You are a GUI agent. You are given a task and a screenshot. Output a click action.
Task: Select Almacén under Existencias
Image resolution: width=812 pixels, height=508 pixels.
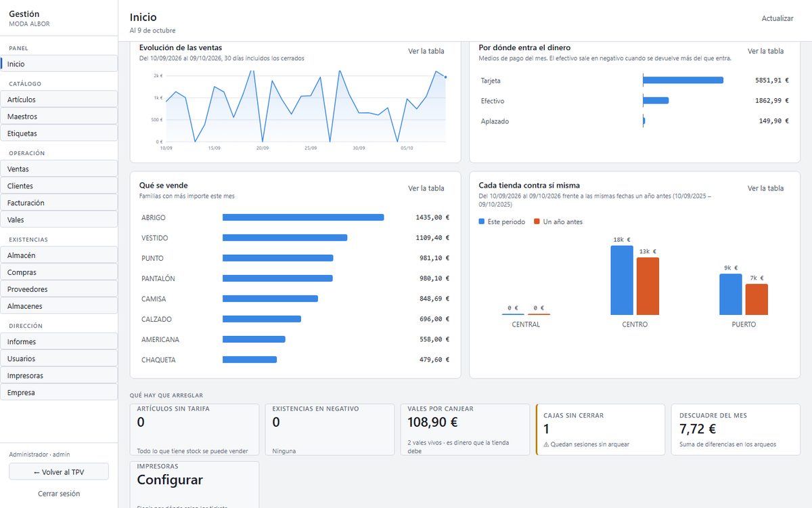[59, 255]
